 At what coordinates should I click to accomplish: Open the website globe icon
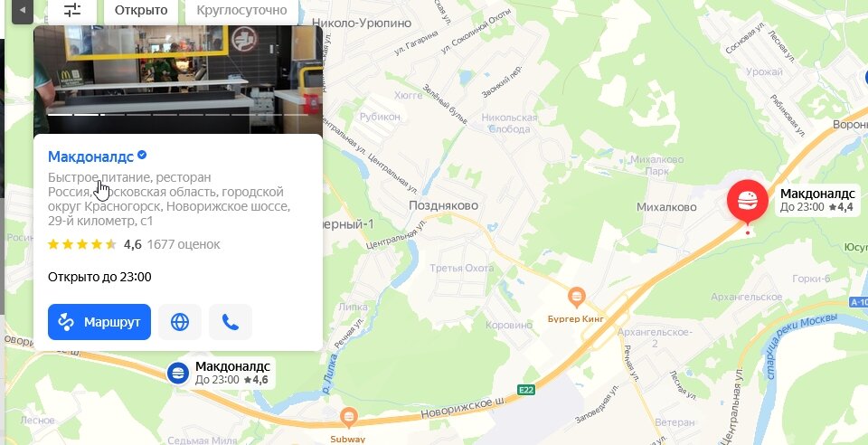click(x=180, y=322)
